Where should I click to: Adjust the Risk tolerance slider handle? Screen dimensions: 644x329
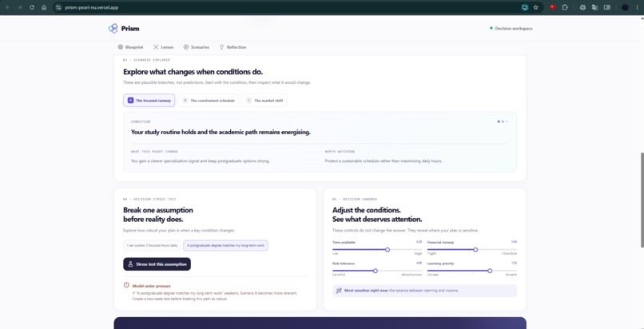coord(375,271)
